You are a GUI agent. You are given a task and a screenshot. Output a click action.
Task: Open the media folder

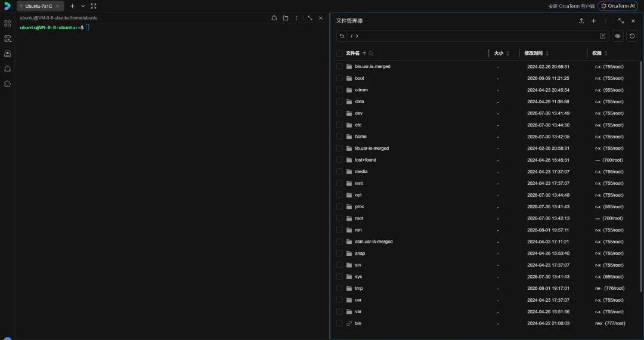tap(361, 172)
